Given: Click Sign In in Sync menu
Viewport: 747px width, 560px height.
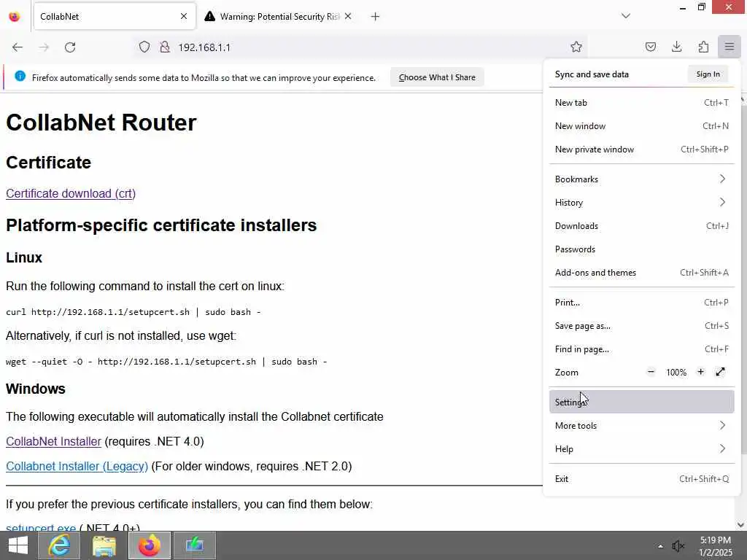Looking at the screenshot, I should (708, 74).
